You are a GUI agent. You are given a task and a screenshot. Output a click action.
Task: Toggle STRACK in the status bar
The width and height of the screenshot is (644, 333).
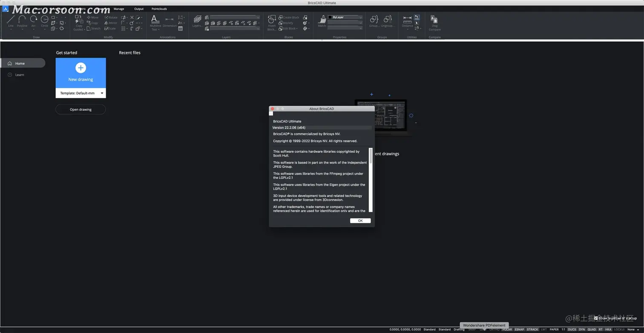[x=532, y=330]
